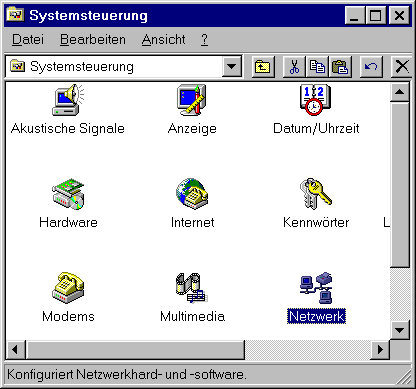
Task: Maximize the Systemsteuerung window
Action: [376, 15]
